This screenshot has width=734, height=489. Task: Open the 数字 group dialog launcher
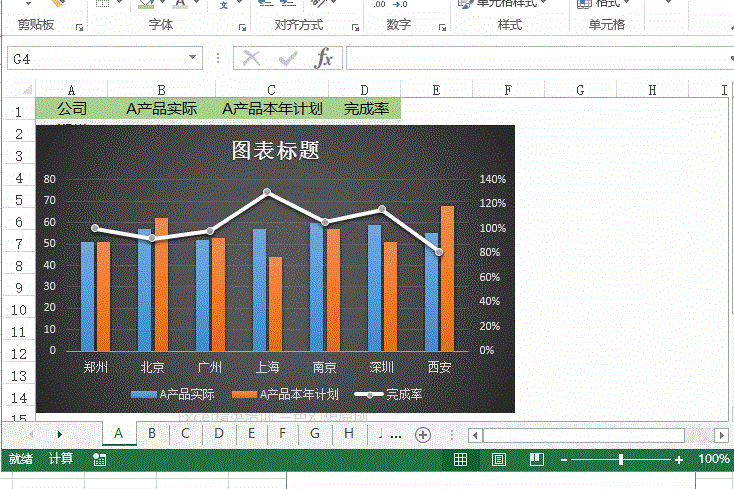[x=442, y=28]
